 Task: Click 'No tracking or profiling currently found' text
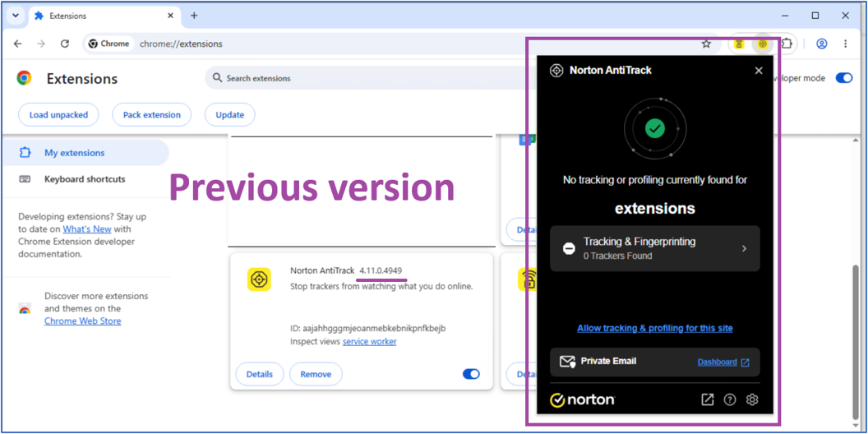click(655, 180)
